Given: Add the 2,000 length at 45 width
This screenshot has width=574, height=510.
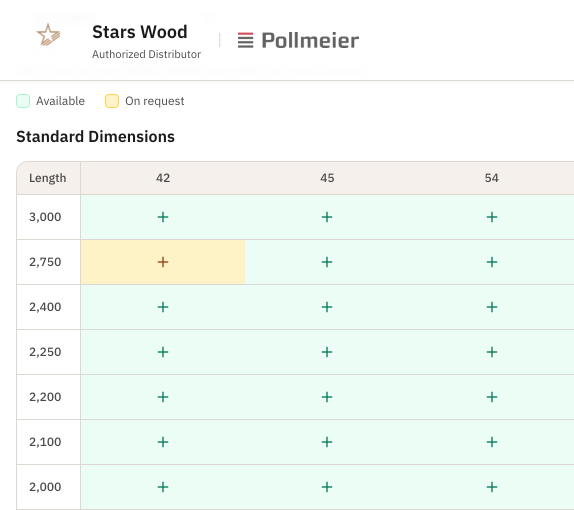Looking at the screenshot, I should tap(327, 487).
